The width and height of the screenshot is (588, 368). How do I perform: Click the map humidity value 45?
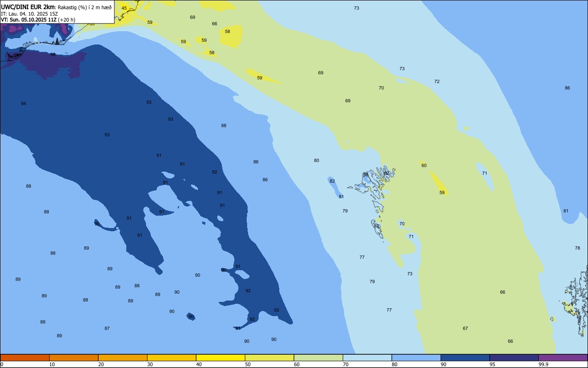[x=124, y=8]
